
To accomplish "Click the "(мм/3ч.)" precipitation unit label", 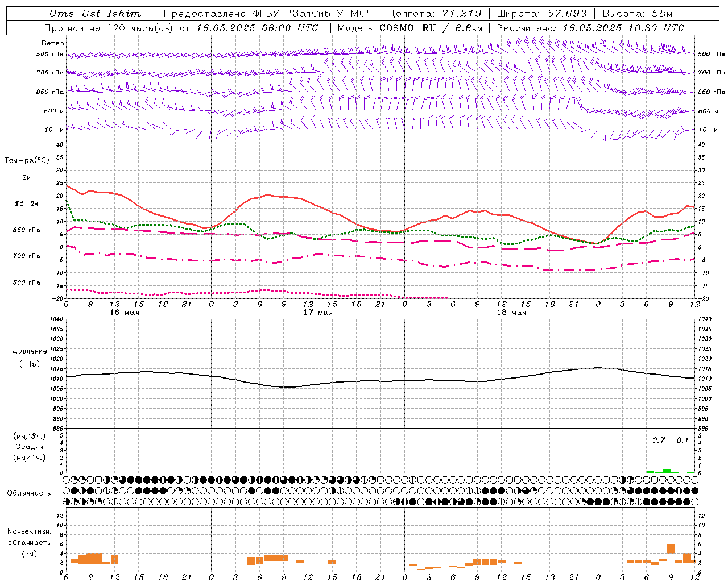I will coord(30,436).
